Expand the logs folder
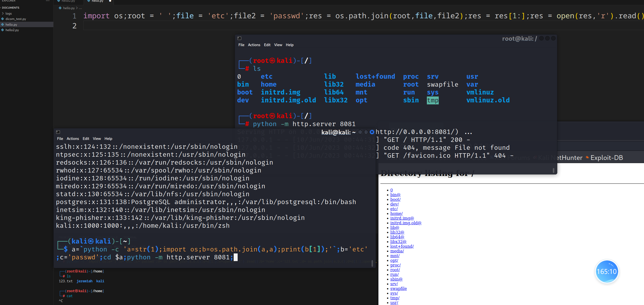 3,14
